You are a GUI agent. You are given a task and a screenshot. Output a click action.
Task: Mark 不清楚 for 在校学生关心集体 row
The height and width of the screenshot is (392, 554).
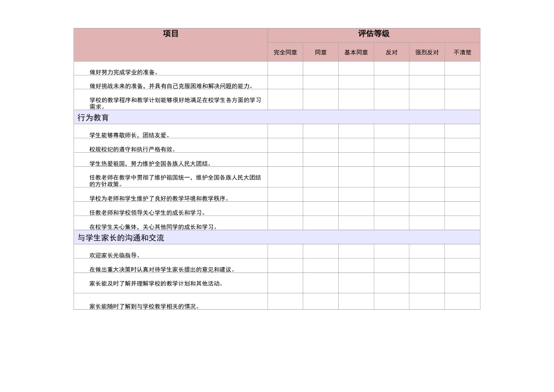coord(462,223)
